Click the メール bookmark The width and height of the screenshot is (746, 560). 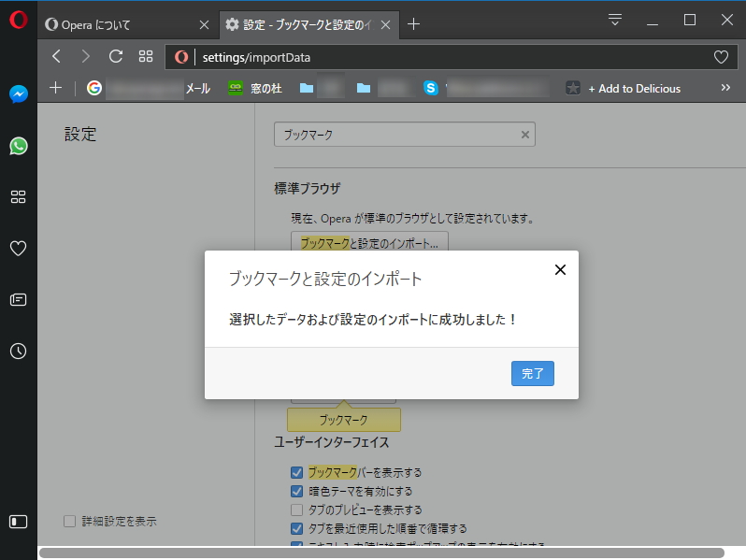click(x=198, y=89)
